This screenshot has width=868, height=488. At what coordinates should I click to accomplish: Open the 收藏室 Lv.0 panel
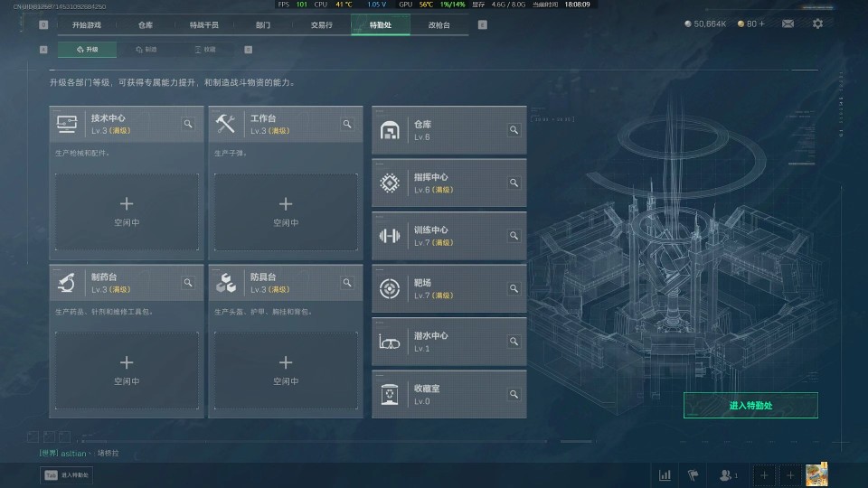[x=449, y=395]
